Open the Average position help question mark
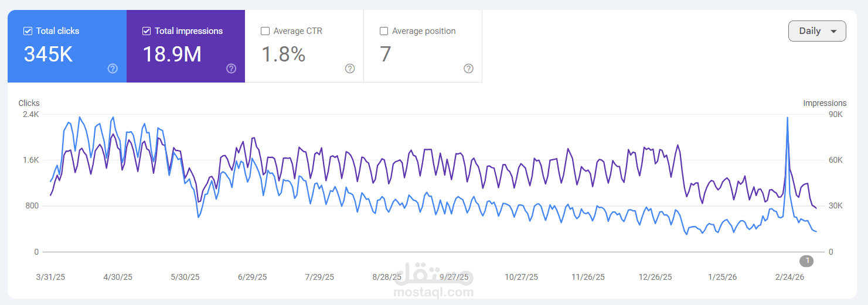The width and height of the screenshot is (868, 305). [x=468, y=68]
